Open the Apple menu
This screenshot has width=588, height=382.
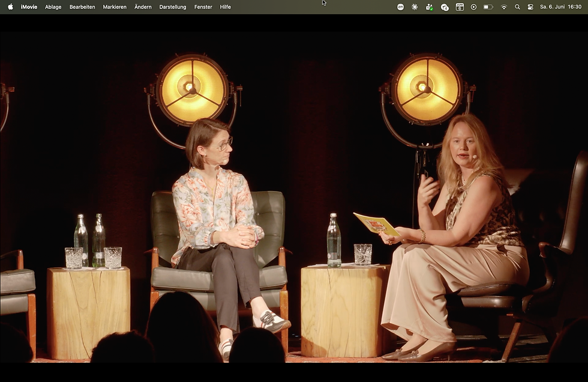(10, 7)
